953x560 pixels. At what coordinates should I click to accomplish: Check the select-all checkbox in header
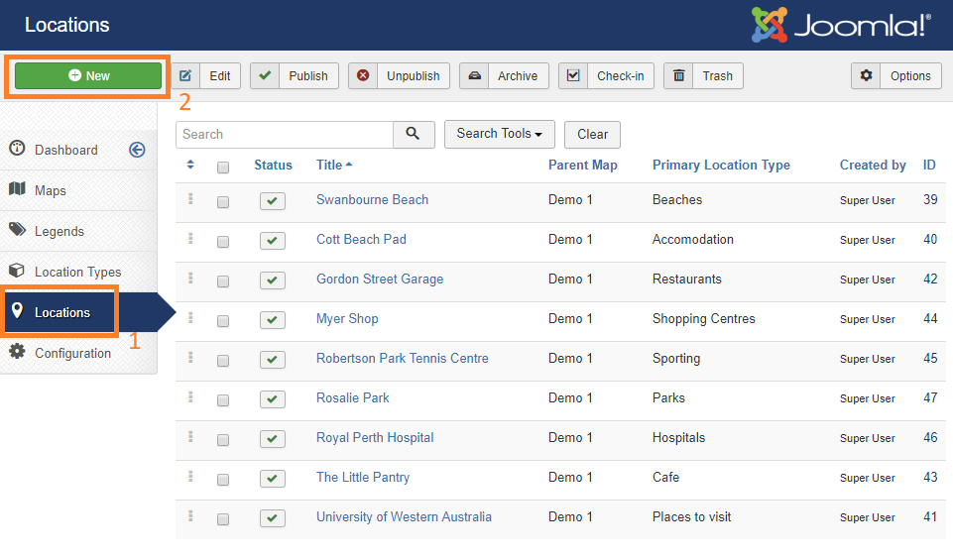pyautogui.click(x=223, y=168)
